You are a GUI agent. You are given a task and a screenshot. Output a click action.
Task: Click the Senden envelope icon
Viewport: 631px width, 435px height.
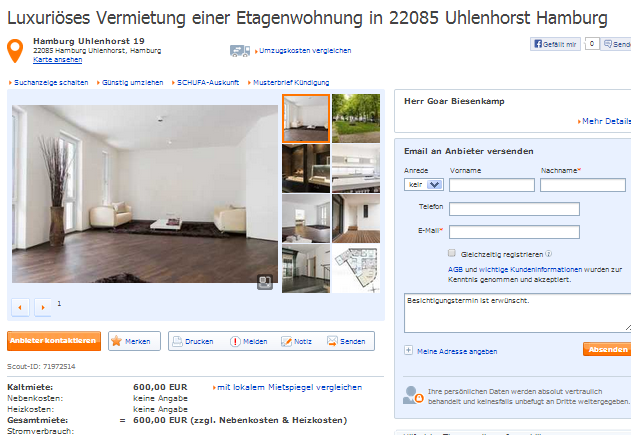coord(332,341)
